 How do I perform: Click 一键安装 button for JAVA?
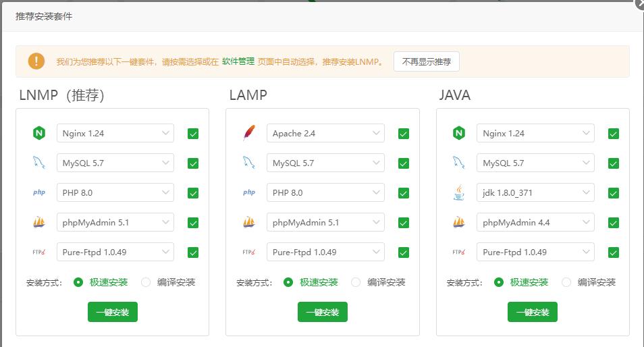tap(533, 312)
